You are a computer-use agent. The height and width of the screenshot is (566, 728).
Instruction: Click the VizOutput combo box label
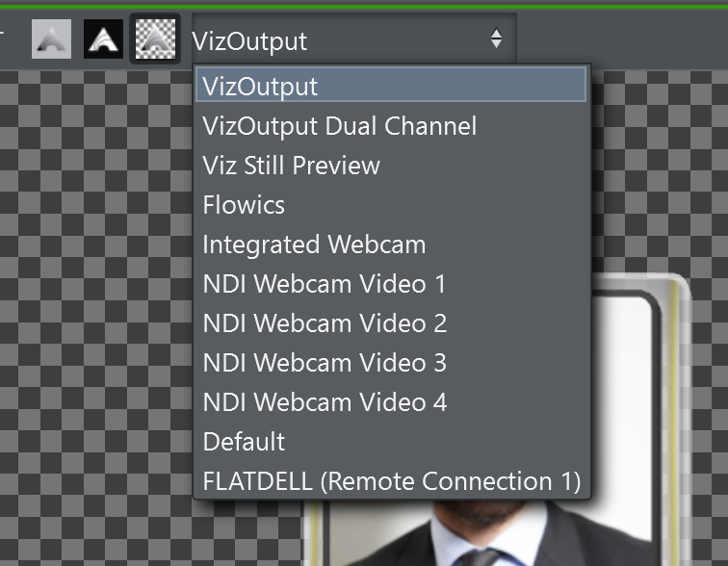pos(249,40)
